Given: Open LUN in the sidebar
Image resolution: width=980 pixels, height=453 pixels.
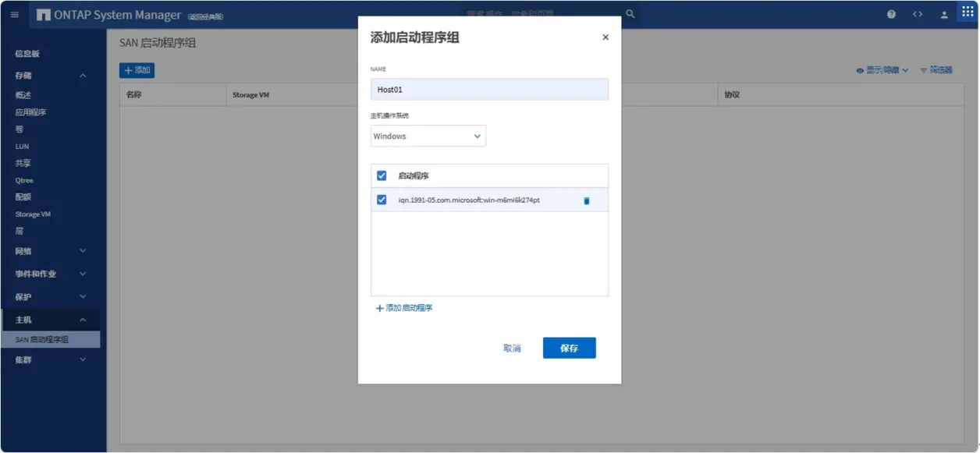Looking at the screenshot, I should pos(22,147).
